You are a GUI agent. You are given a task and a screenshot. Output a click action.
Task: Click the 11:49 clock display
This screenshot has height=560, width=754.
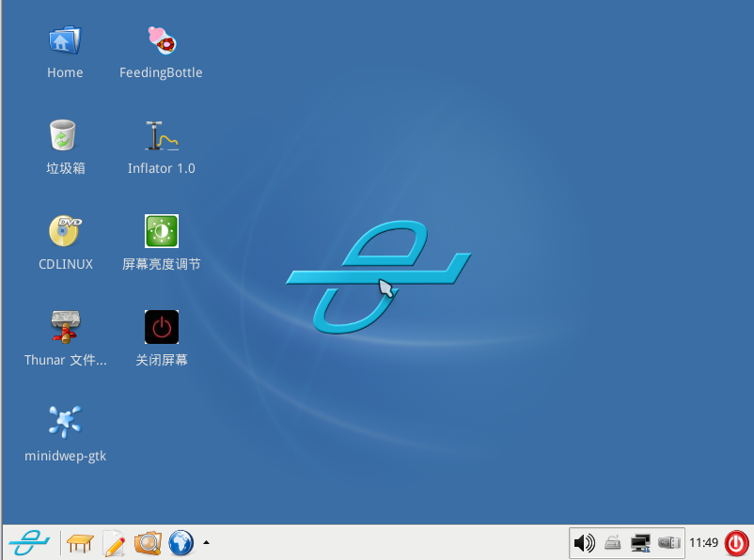pyautogui.click(x=703, y=542)
